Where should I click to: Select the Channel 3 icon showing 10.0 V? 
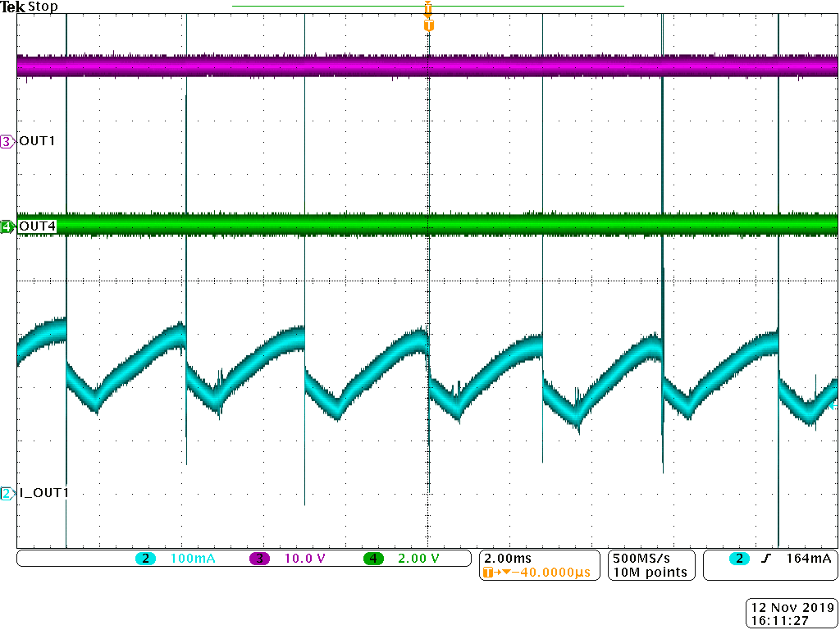click(x=258, y=557)
